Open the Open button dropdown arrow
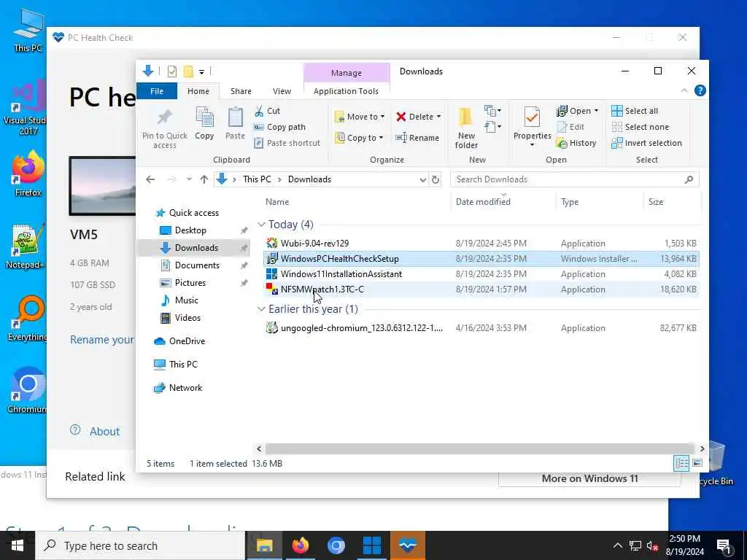747x560 pixels. [596, 111]
